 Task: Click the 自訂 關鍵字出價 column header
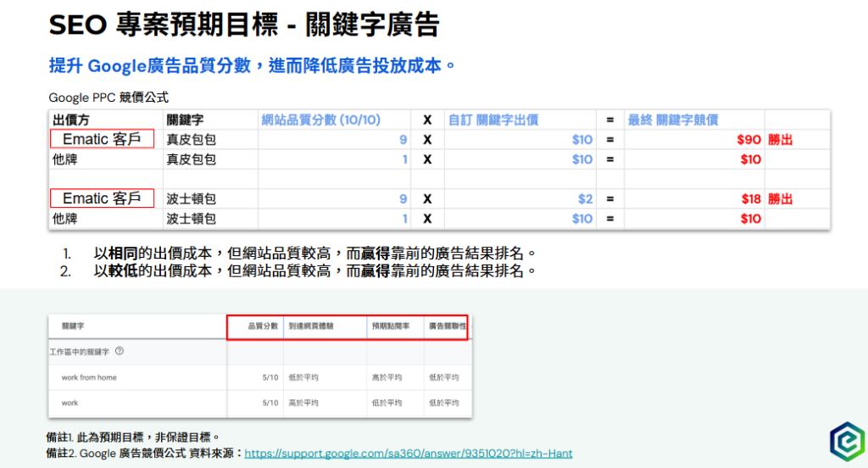click(x=492, y=120)
